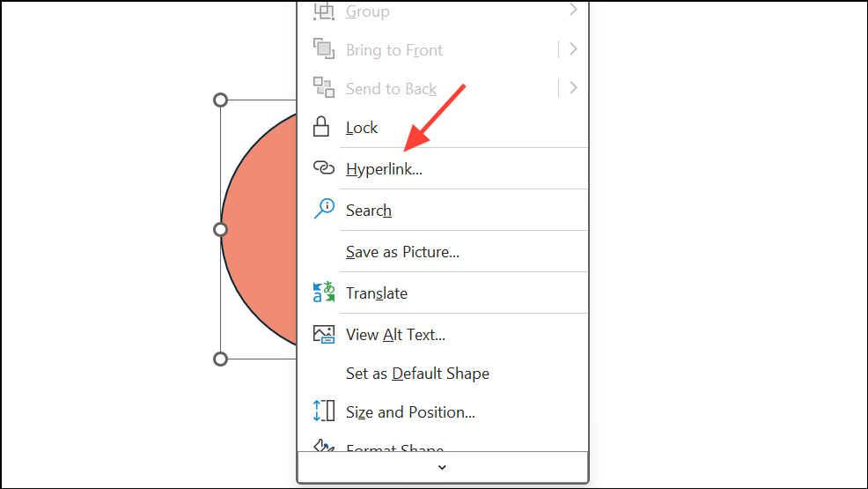Expand the context menu with bottom chevron
868x489 pixels.
(442, 467)
